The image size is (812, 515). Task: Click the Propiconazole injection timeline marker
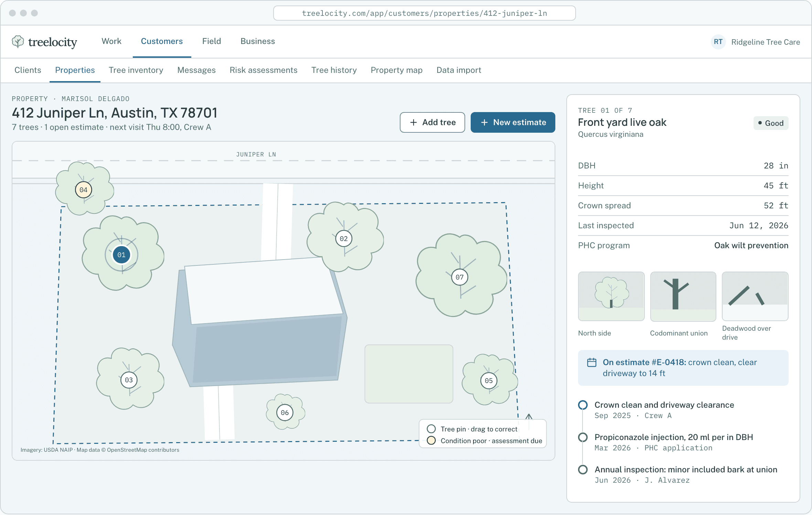pos(583,437)
